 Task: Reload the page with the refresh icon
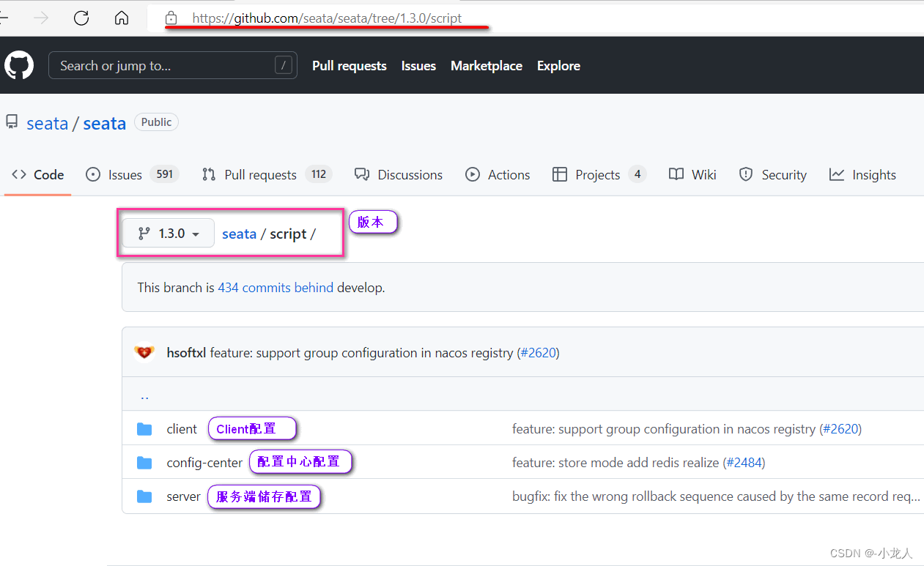[x=81, y=18]
